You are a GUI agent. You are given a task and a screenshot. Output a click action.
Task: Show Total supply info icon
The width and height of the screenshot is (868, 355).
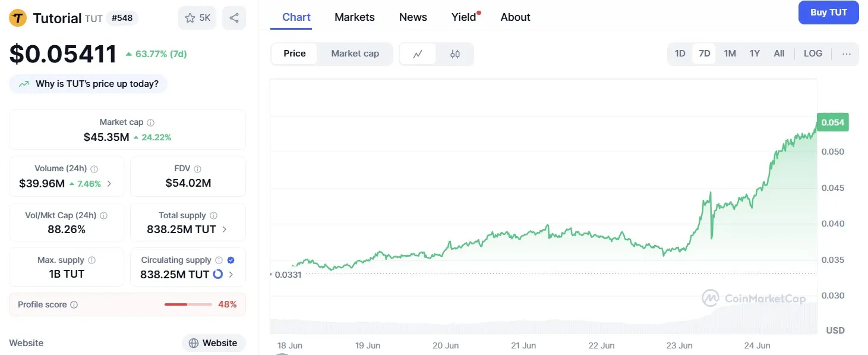213,216
